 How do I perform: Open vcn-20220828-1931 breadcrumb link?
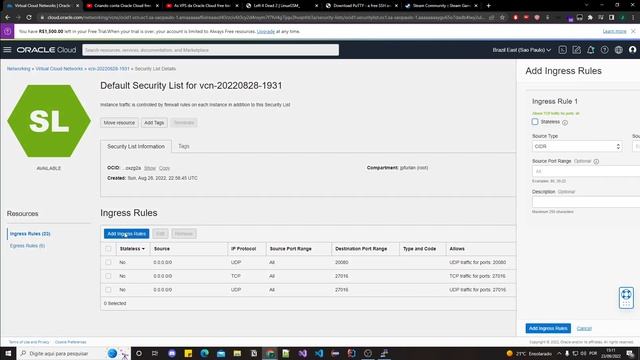tap(109, 69)
